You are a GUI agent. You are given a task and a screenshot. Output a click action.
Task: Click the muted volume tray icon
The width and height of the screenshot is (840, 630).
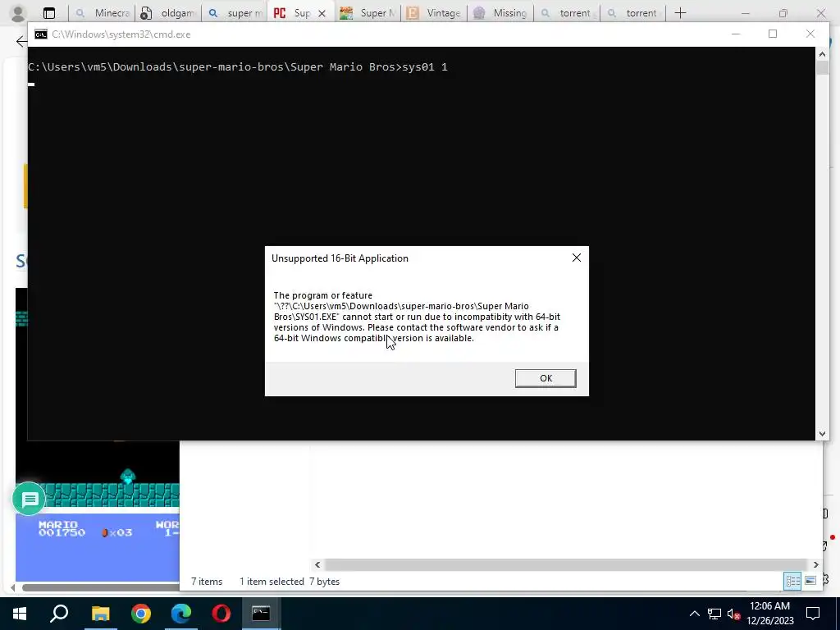click(x=733, y=614)
